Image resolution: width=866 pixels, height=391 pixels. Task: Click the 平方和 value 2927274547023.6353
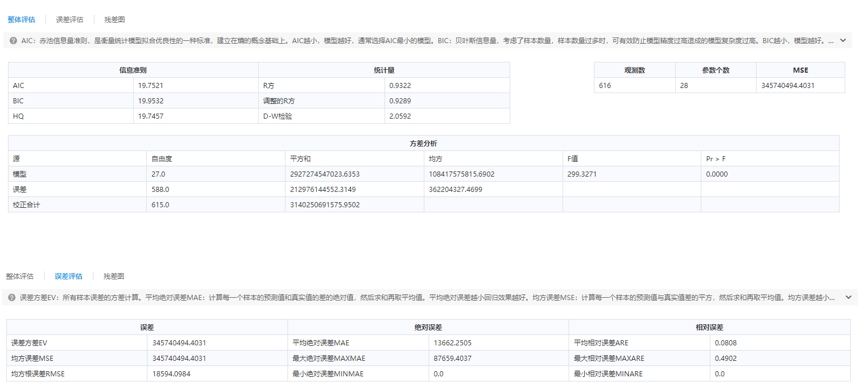click(325, 174)
